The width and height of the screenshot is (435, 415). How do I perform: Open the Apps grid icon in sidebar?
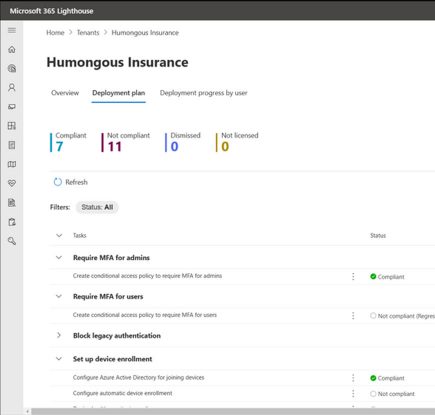pos(12,126)
